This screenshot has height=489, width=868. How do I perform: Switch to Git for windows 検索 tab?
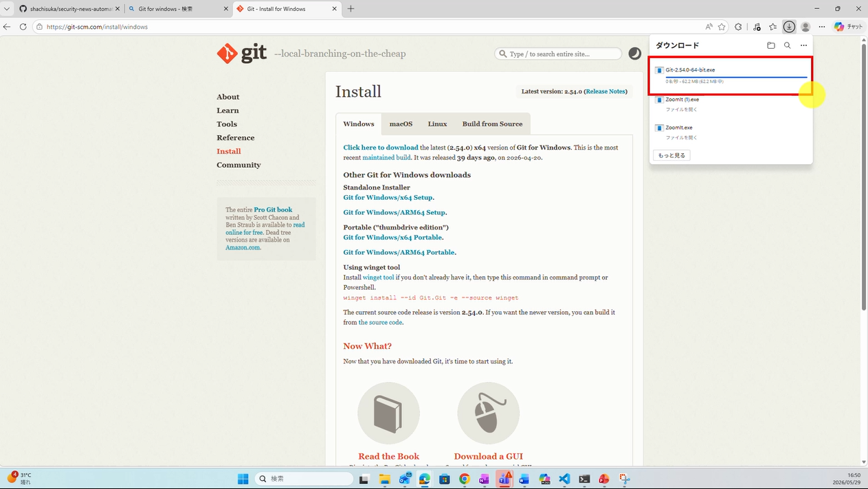click(177, 9)
